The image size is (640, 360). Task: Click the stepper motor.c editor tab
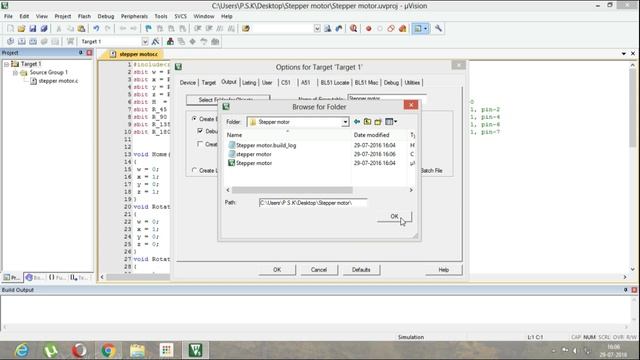pyautogui.click(x=135, y=54)
